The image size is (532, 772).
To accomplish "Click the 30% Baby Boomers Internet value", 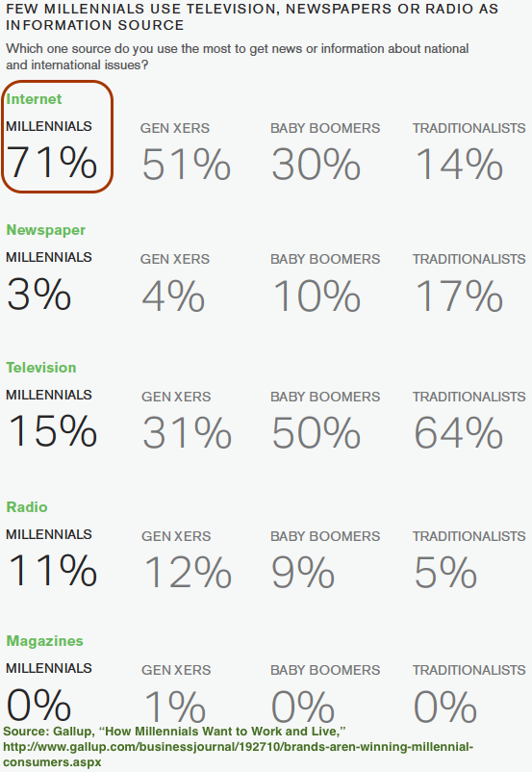I will tap(316, 164).
